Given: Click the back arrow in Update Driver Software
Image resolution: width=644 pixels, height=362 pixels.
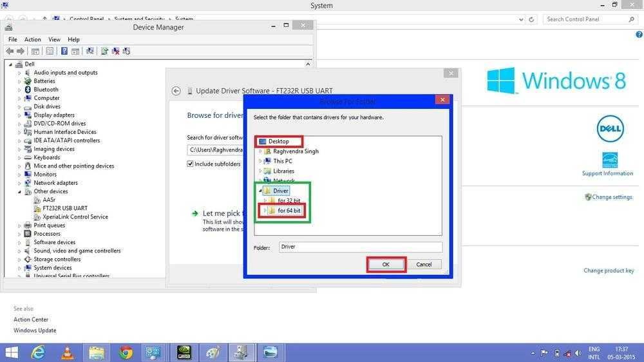Looking at the screenshot, I should click(x=176, y=91).
